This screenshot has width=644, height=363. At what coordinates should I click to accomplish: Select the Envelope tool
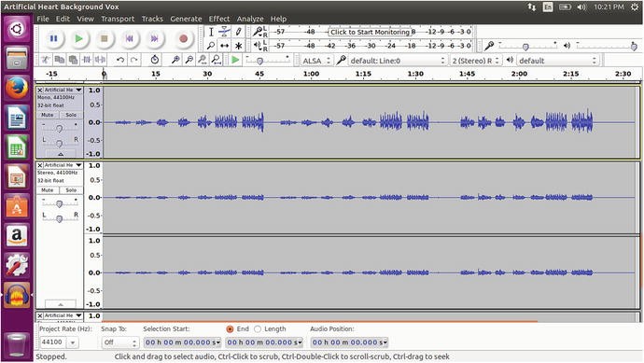click(x=224, y=31)
